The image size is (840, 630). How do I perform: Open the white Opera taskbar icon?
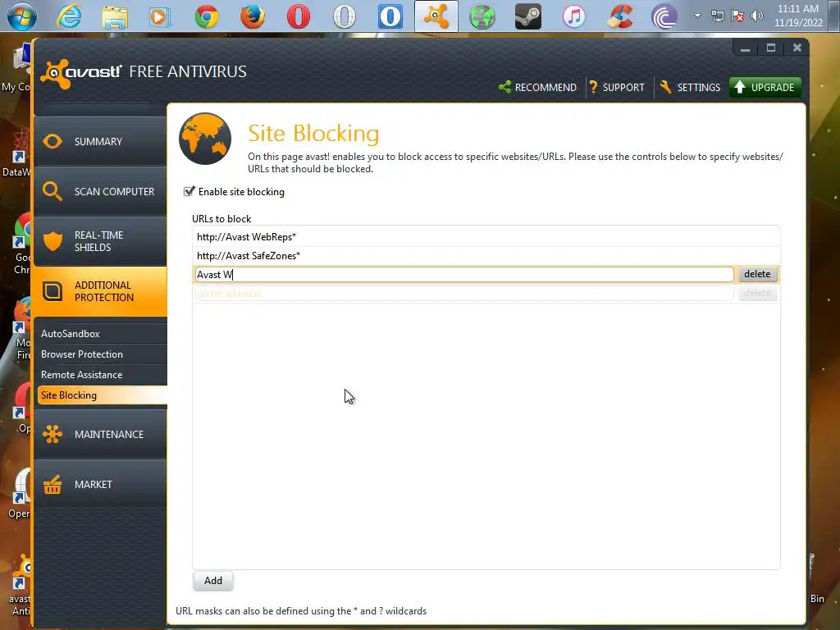345,16
